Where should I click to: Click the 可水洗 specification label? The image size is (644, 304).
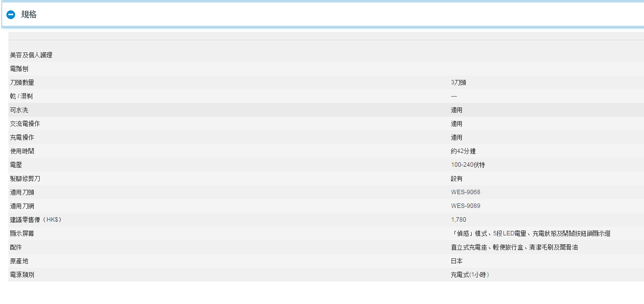[19, 110]
